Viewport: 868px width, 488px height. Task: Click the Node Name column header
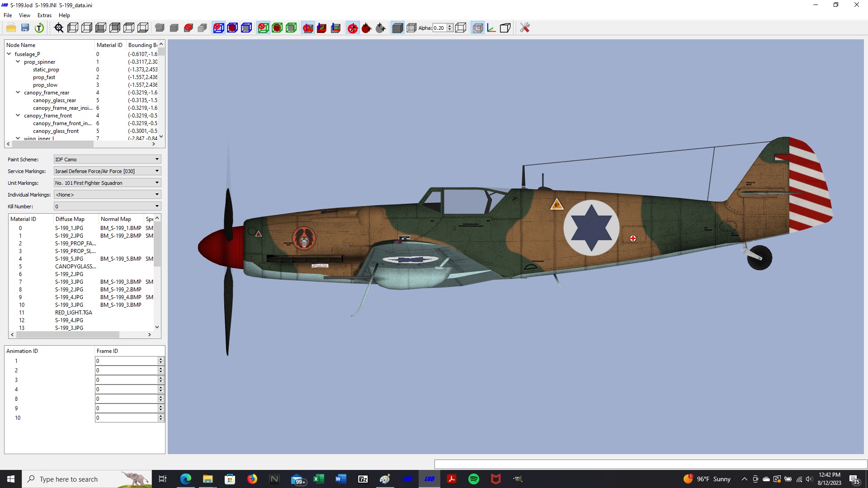[x=49, y=45]
